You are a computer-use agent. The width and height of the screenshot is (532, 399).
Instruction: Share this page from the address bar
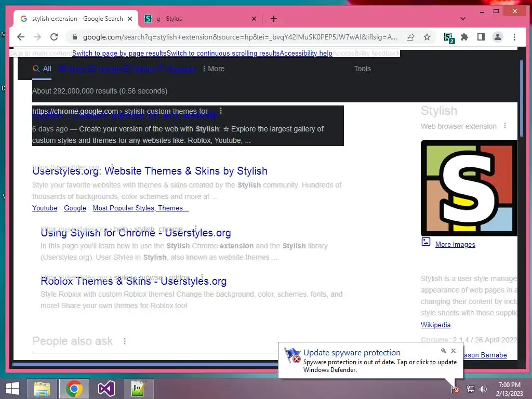pyautogui.click(x=410, y=37)
